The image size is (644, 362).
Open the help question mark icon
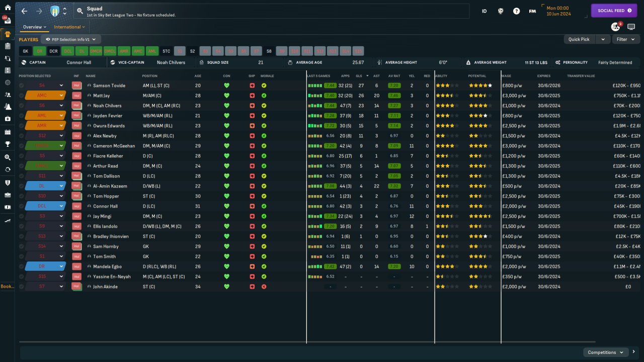coord(516,11)
